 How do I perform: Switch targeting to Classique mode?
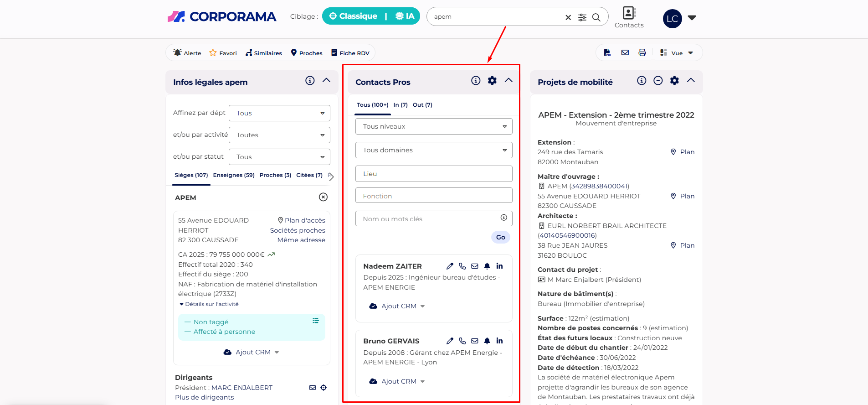pos(353,16)
